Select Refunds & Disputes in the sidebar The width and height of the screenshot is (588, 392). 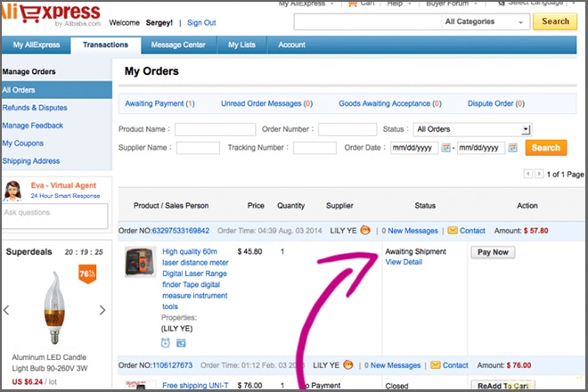35,108
